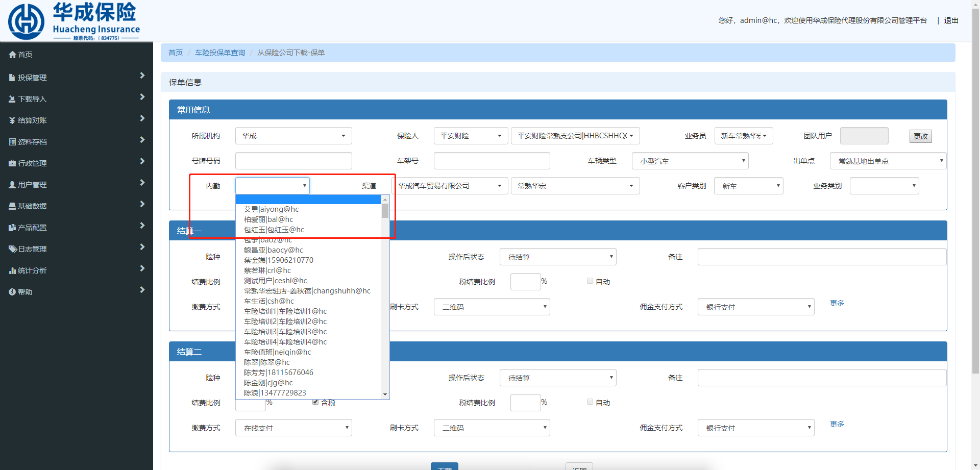Open the 所属机构 dropdown showing 华成

click(293, 136)
